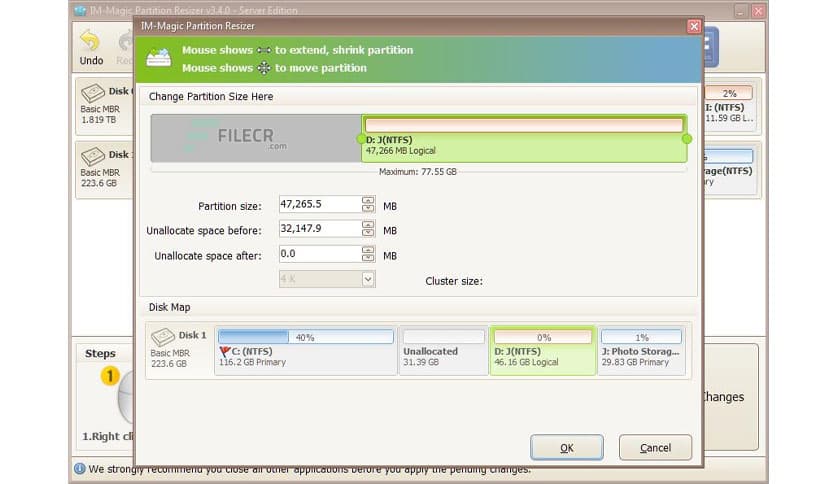Click the gray unallocated area before D: partition
836x484 pixels.
tap(256, 138)
